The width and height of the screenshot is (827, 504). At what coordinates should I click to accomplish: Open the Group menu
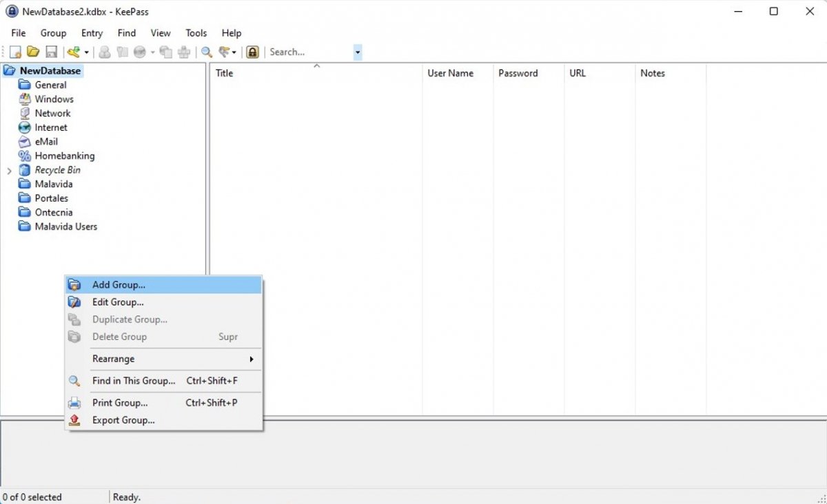[53, 33]
